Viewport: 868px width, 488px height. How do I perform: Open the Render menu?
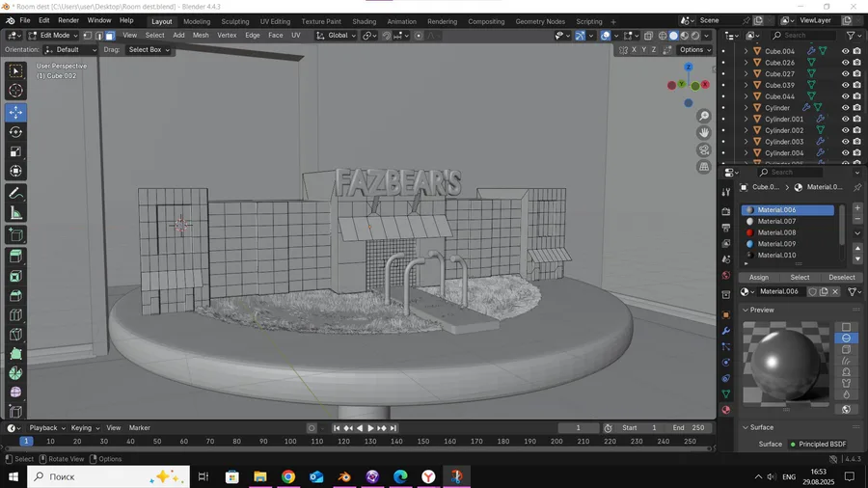point(68,20)
